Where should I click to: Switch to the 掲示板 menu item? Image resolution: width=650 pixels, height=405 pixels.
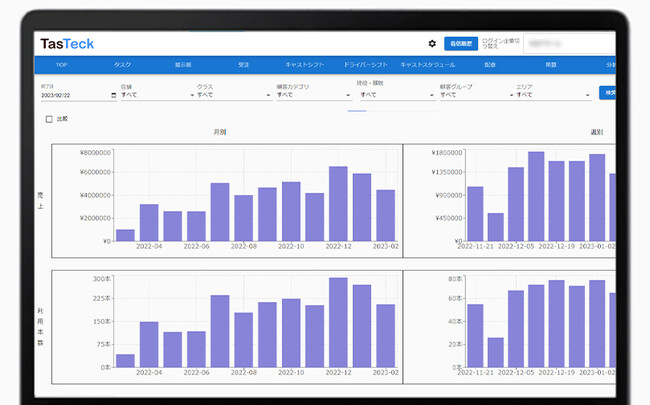182,65
